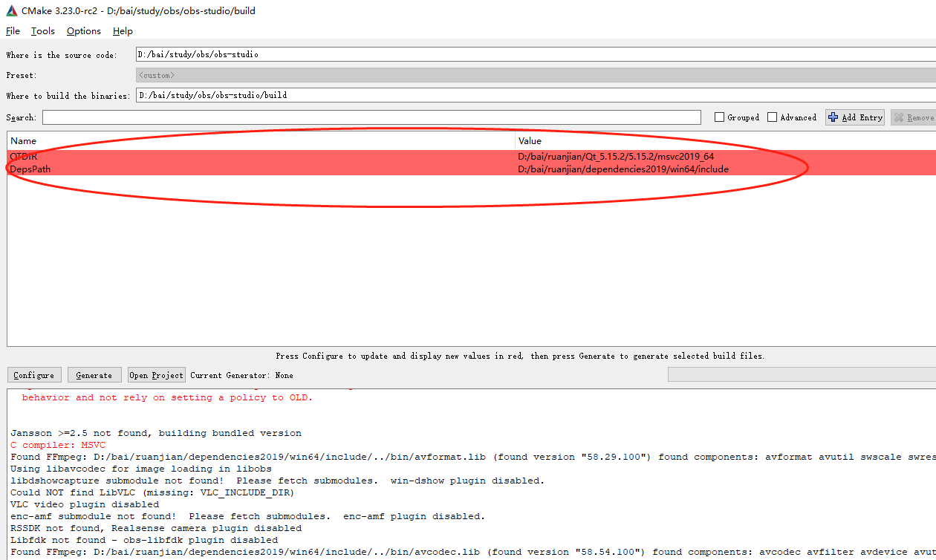The image size is (936, 560).
Task: Click the Search input field
Action: tap(371, 117)
